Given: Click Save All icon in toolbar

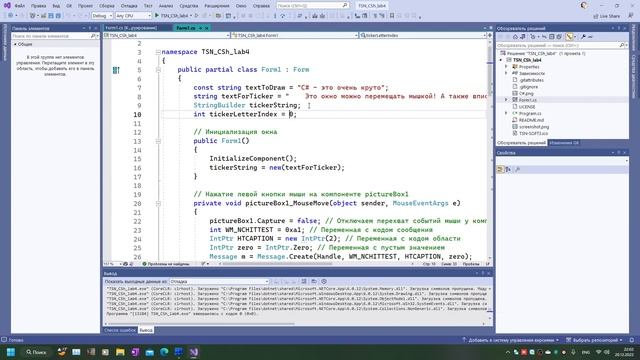Looking at the screenshot, I should click(58, 16).
